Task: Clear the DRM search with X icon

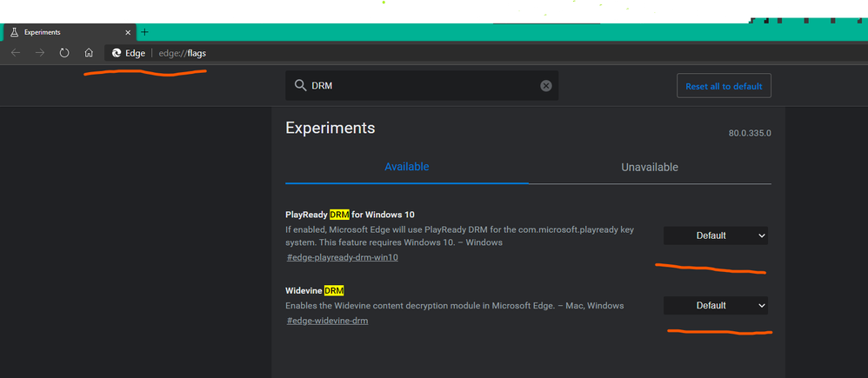Action: pos(546,86)
